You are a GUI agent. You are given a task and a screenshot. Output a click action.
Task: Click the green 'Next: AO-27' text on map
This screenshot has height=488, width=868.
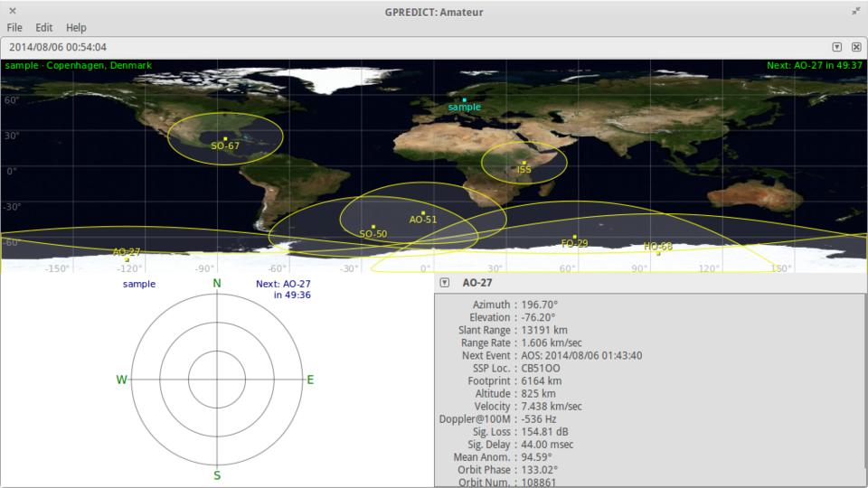[x=814, y=66]
